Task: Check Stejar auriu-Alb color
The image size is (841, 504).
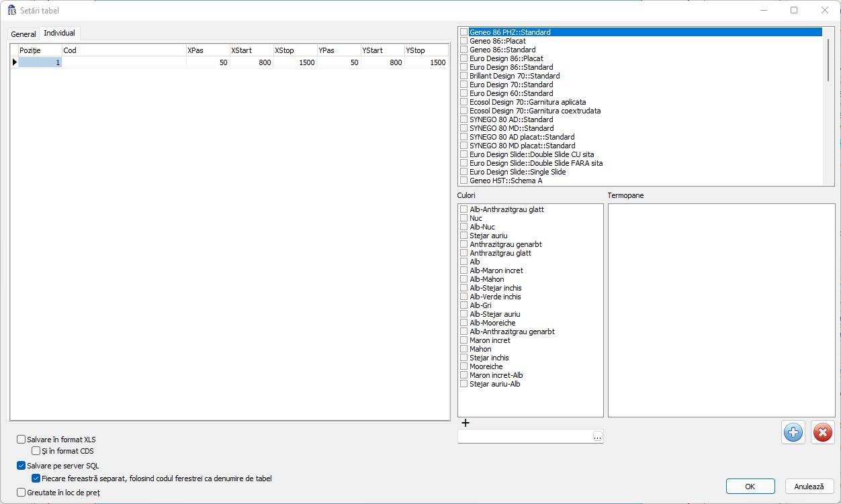Action: (x=463, y=384)
